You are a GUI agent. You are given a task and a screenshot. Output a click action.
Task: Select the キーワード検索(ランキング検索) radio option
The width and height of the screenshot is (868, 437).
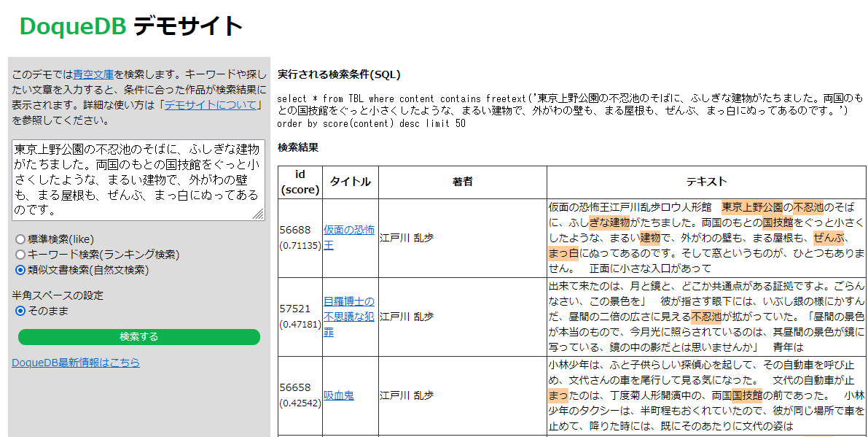pyautogui.click(x=20, y=255)
